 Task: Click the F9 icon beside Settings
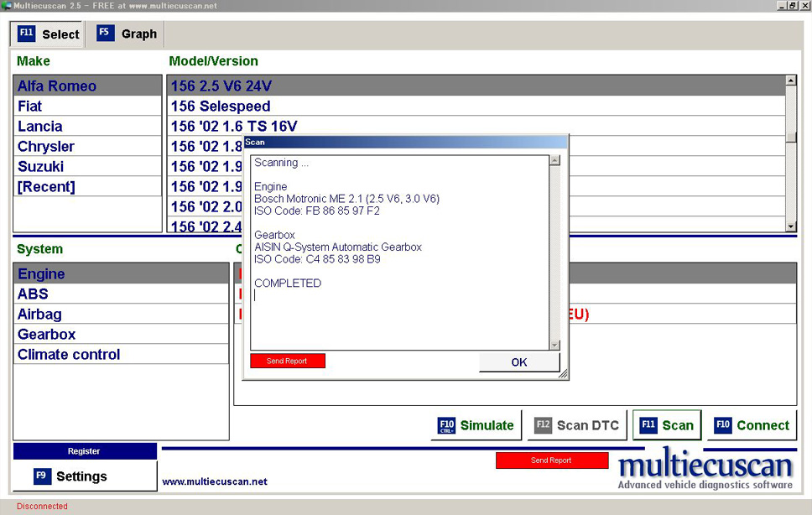[x=42, y=476]
